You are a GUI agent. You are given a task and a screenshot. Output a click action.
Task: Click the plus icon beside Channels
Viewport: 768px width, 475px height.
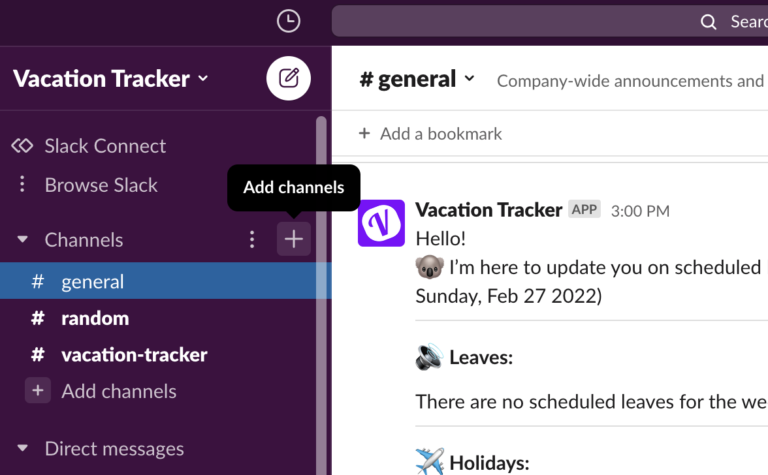[294, 239]
